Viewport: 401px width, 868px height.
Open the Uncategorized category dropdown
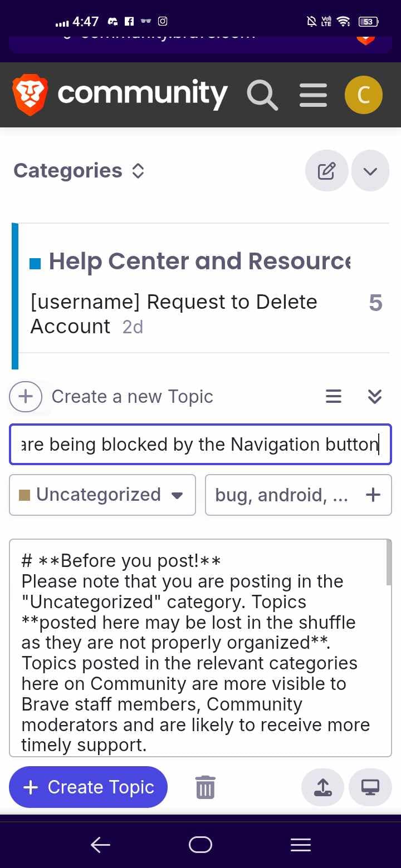(x=102, y=495)
